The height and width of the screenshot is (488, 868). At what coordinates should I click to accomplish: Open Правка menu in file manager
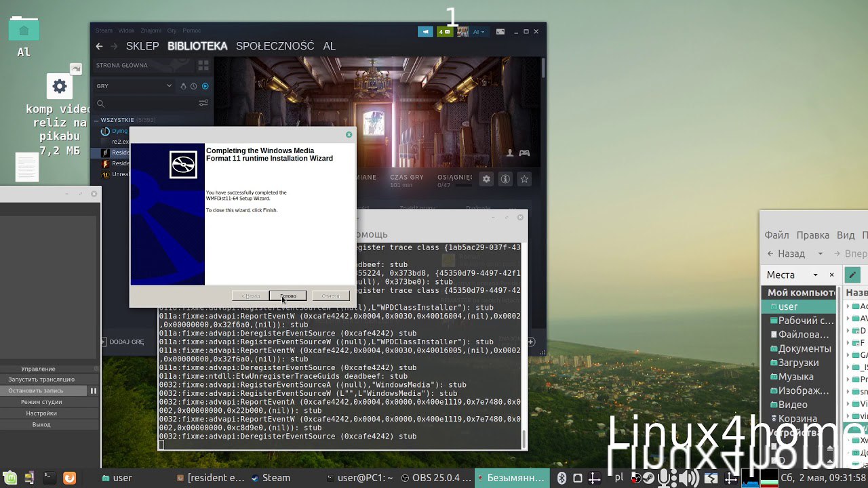[813, 235]
